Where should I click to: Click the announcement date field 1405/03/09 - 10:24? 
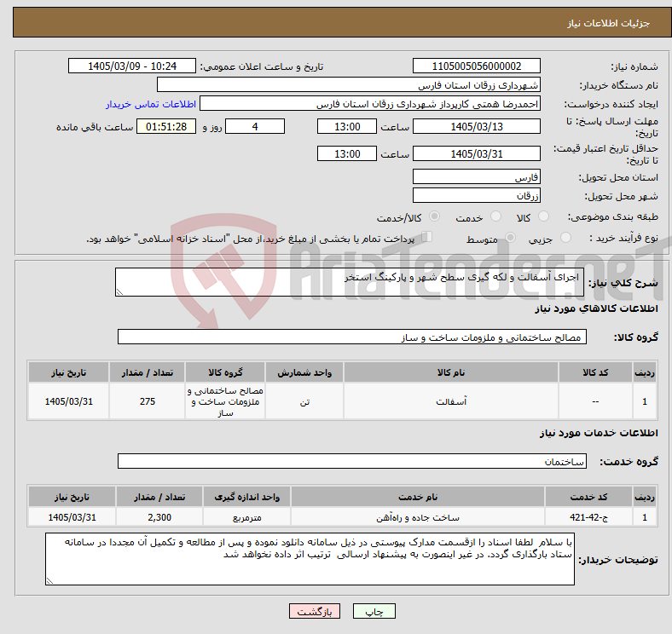(x=132, y=66)
